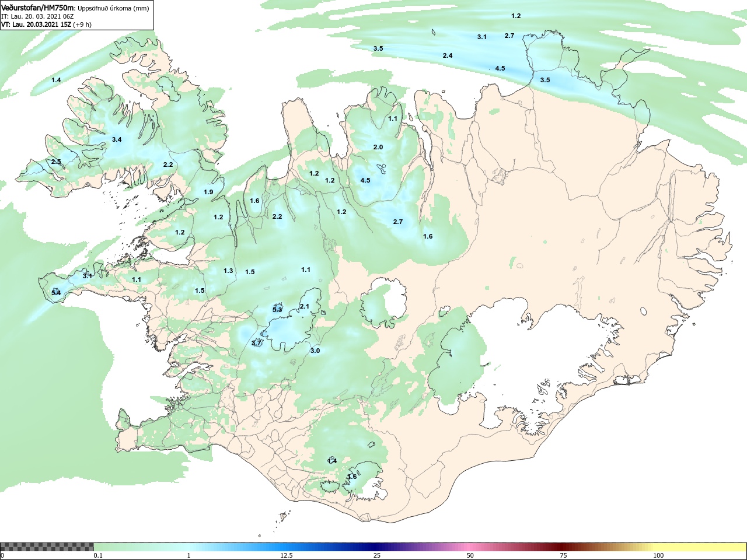Click the 5.4 precipitation value

56,292
